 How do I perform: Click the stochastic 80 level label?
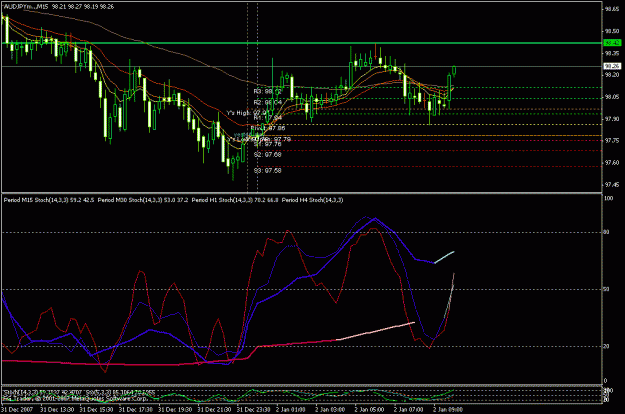pyautogui.click(x=607, y=232)
